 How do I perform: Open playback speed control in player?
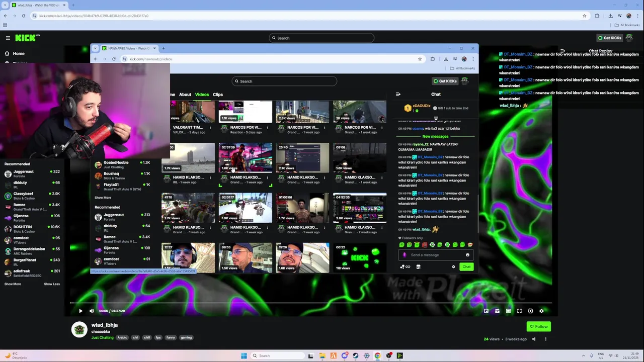coord(530,311)
